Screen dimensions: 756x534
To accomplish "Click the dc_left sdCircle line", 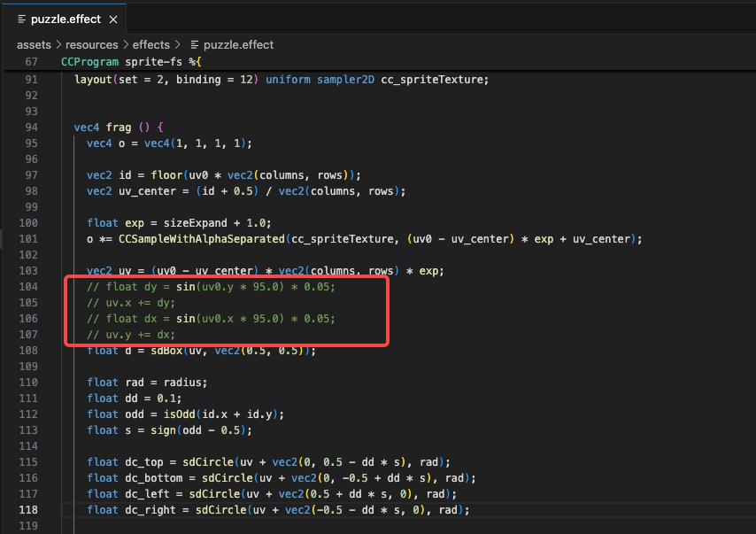I will [272, 494].
